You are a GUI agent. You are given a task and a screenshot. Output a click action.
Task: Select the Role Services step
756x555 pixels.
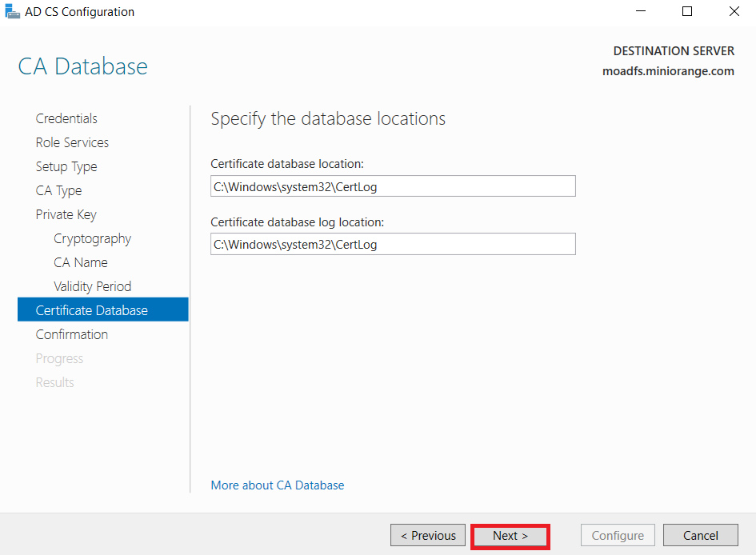coord(72,142)
